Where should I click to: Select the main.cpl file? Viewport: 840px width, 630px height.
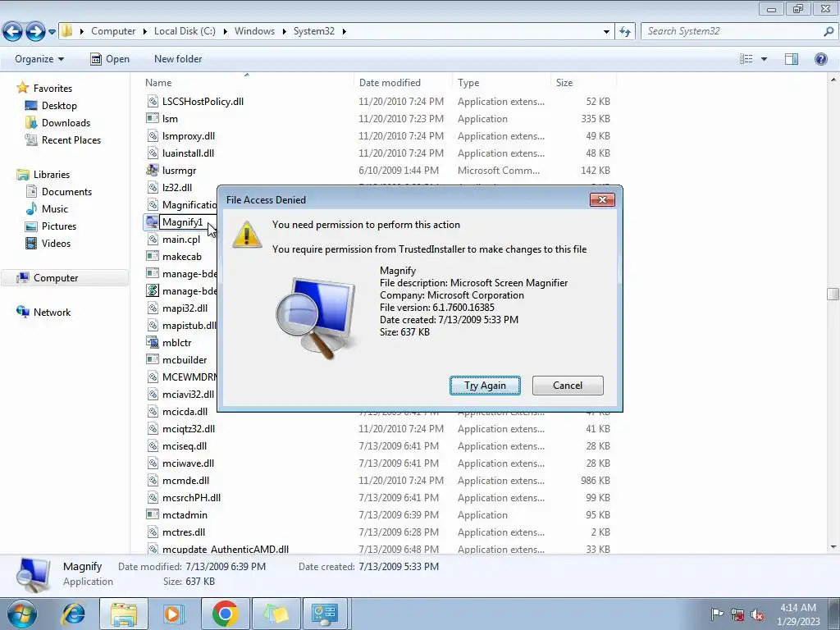pos(181,240)
